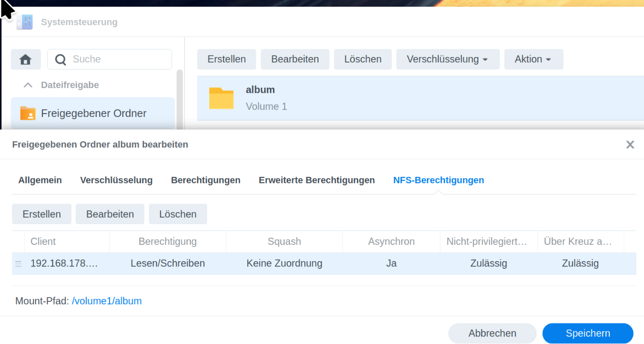Cancel with the Abbrechen button
644x344 pixels.
click(492, 333)
